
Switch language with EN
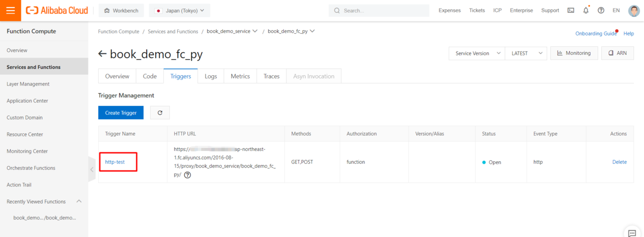click(616, 10)
